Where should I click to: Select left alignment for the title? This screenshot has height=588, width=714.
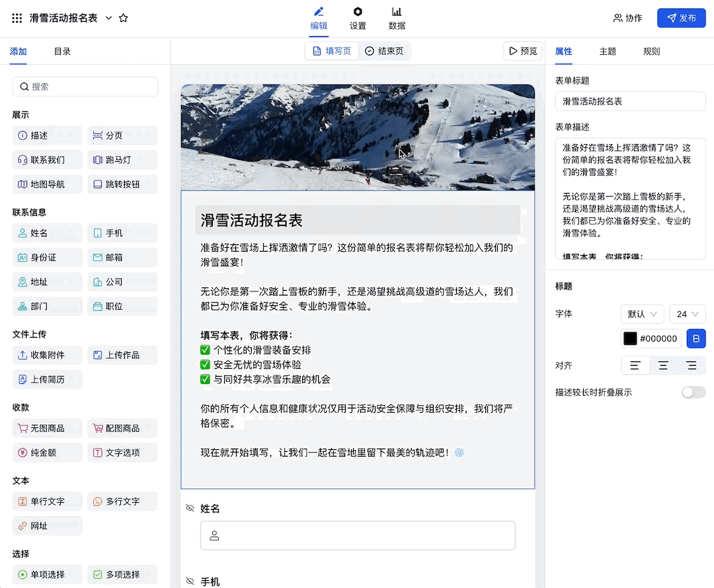tap(635, 365)
